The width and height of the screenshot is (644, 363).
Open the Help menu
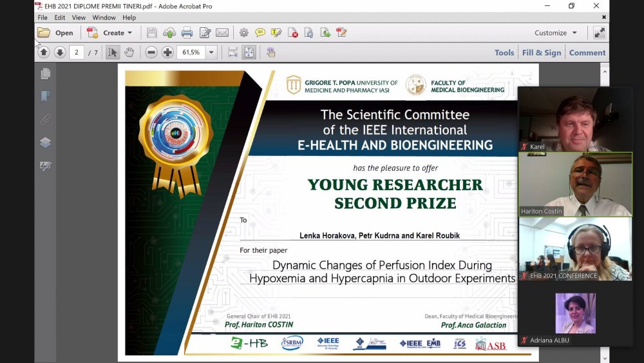[129, 17]
